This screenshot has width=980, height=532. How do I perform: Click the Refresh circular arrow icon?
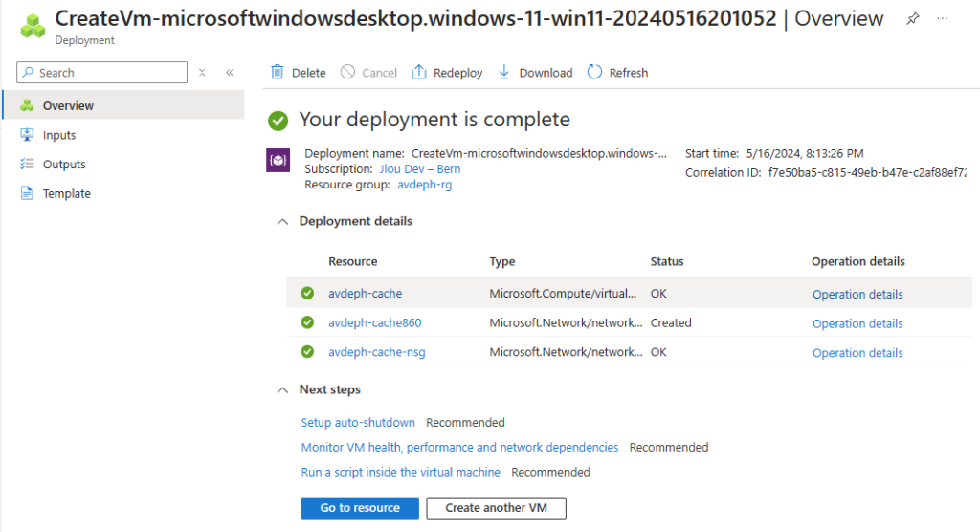tap(594, 72)
